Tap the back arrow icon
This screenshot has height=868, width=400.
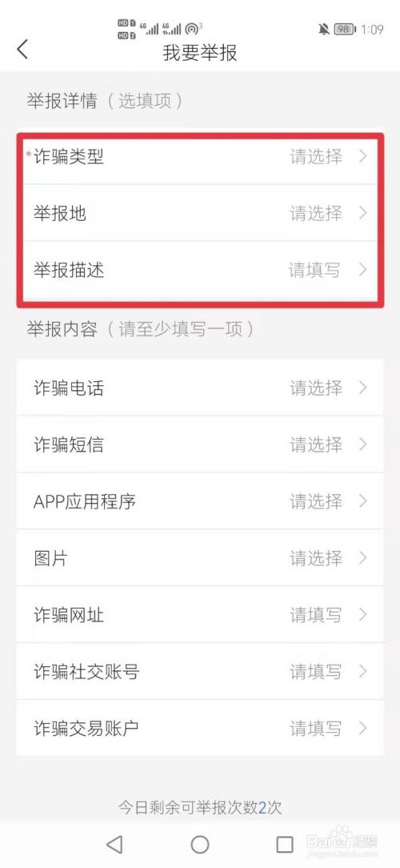tap(22, 50)
